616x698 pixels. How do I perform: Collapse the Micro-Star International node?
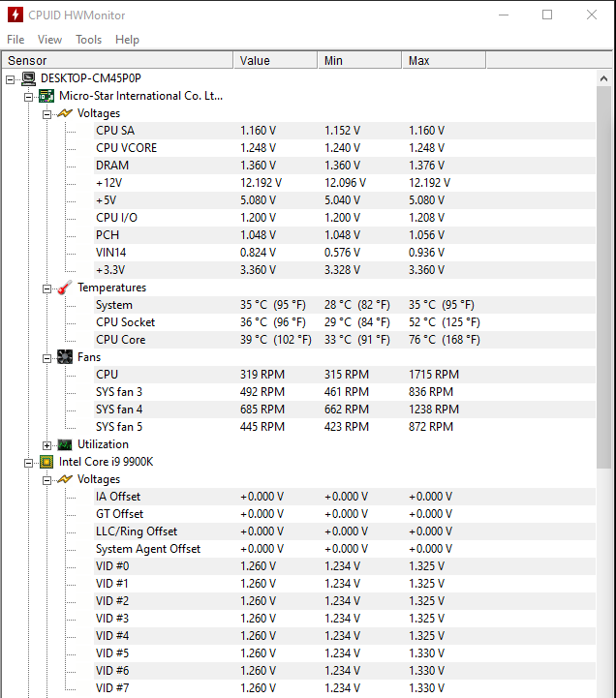(x=28, y=98)
